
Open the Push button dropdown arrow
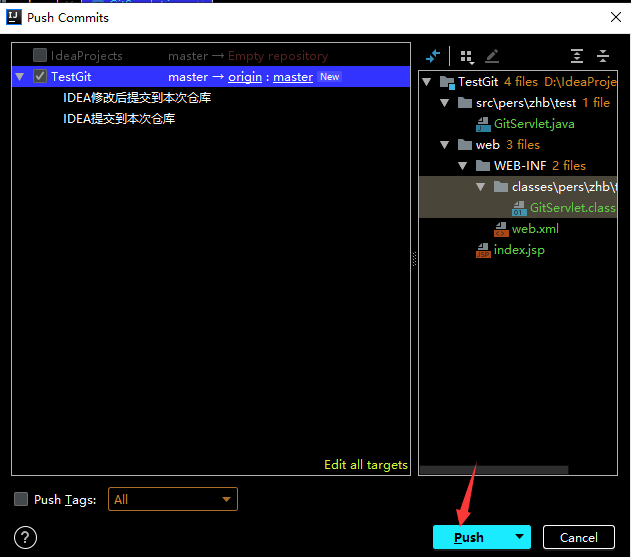click(x=519, y=537)
